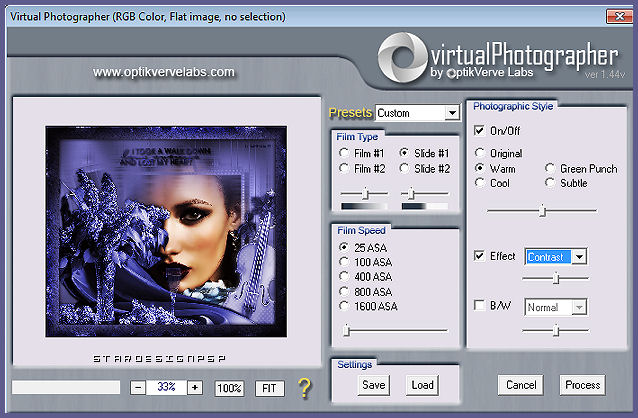This screenshot has height=418, width=638.
Task: Click the 33% zoom value field
Action: pos(166,387)
